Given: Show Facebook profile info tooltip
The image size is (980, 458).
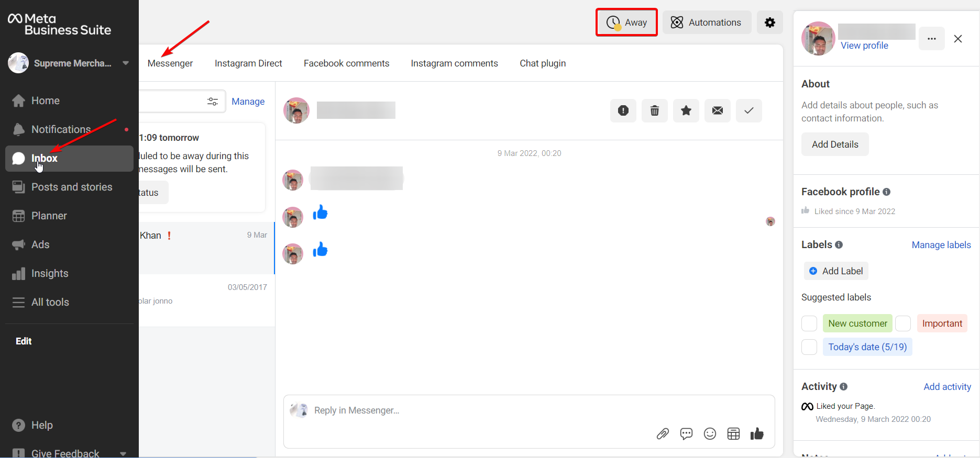Looking at the screenshot, I should pos(886,192).
